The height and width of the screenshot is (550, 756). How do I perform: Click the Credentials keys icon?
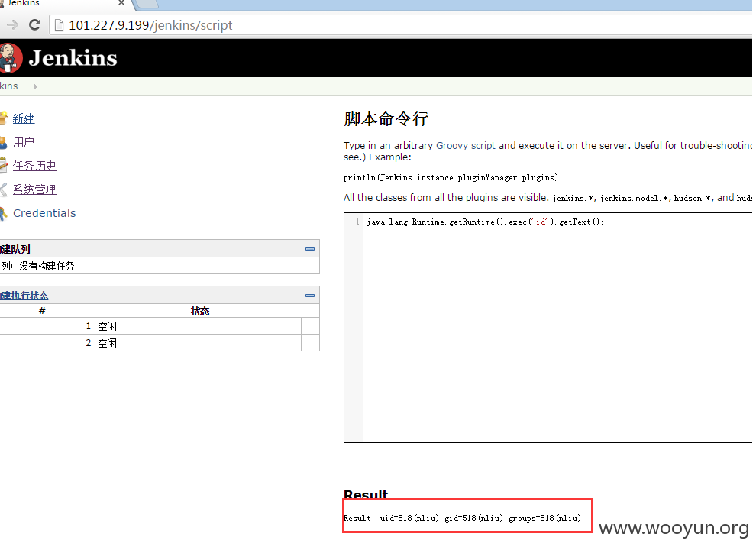3,213
